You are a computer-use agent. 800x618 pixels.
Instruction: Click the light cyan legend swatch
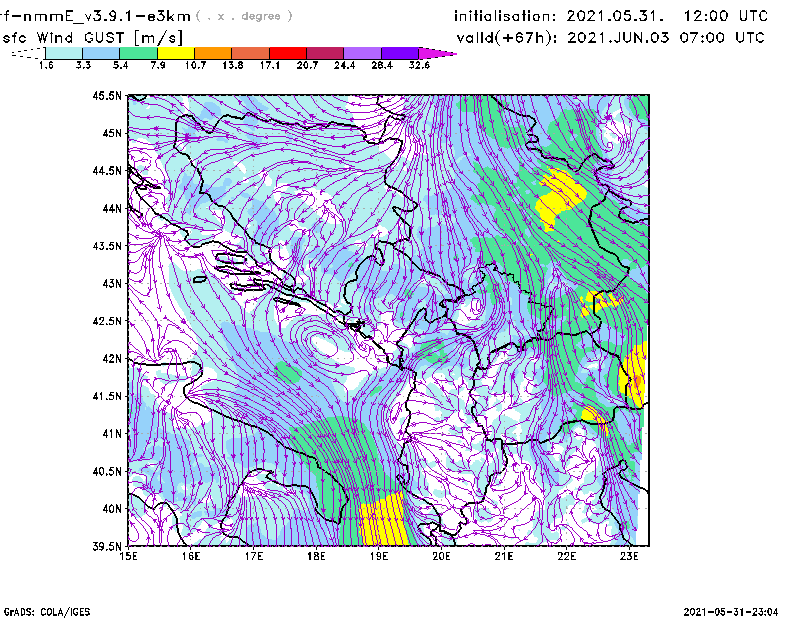pyautogui.click(x=64, y=53)
